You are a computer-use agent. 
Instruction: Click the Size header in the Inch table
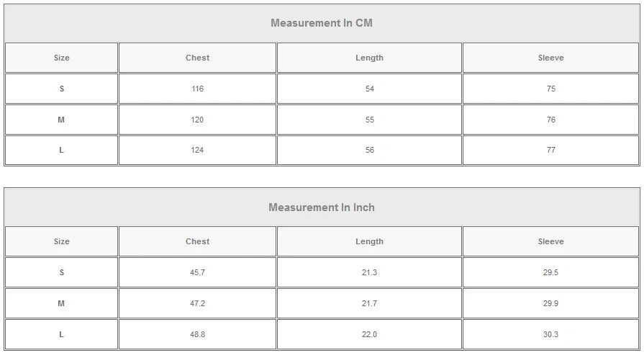62,242
